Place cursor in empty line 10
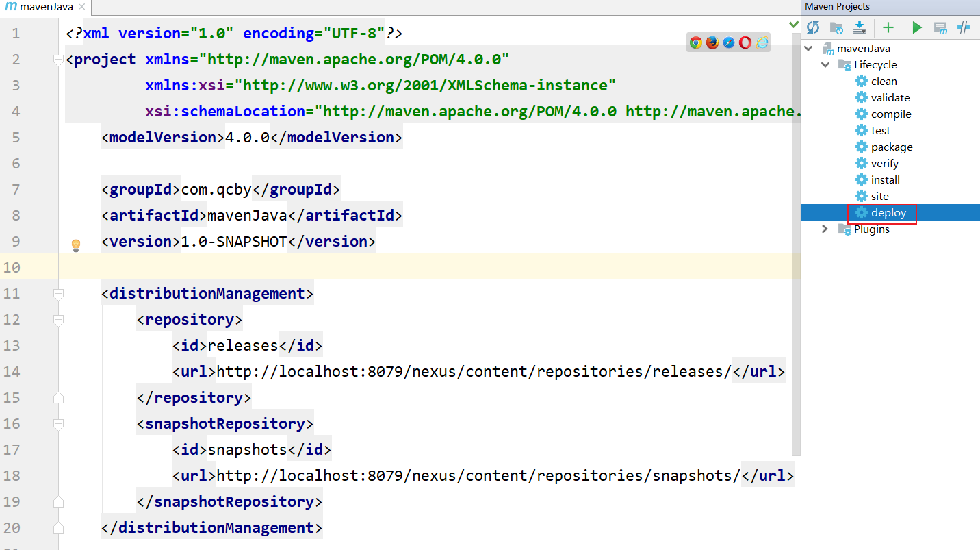 click(430, 267)
